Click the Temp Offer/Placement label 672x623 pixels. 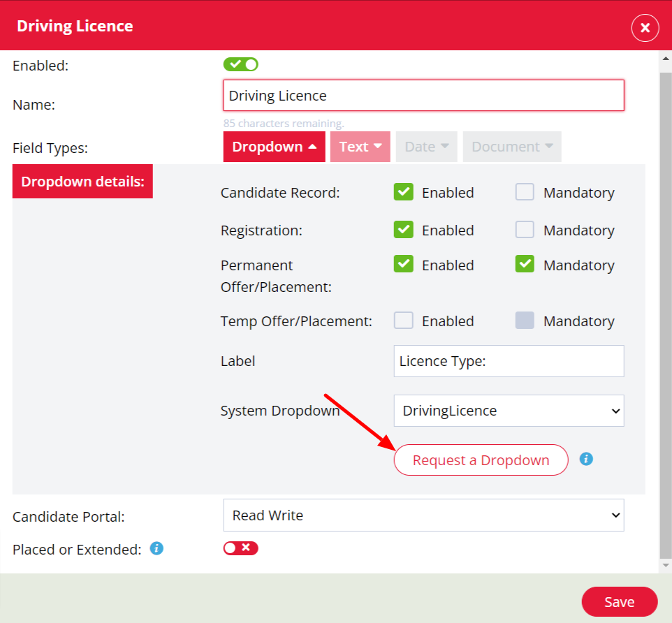click(x=296, y=321)
